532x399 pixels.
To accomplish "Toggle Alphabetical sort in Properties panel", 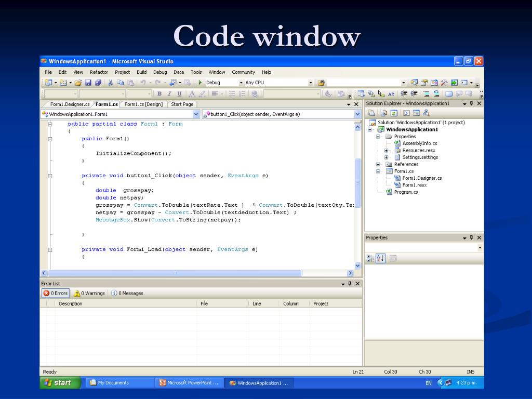I will 381,259.
